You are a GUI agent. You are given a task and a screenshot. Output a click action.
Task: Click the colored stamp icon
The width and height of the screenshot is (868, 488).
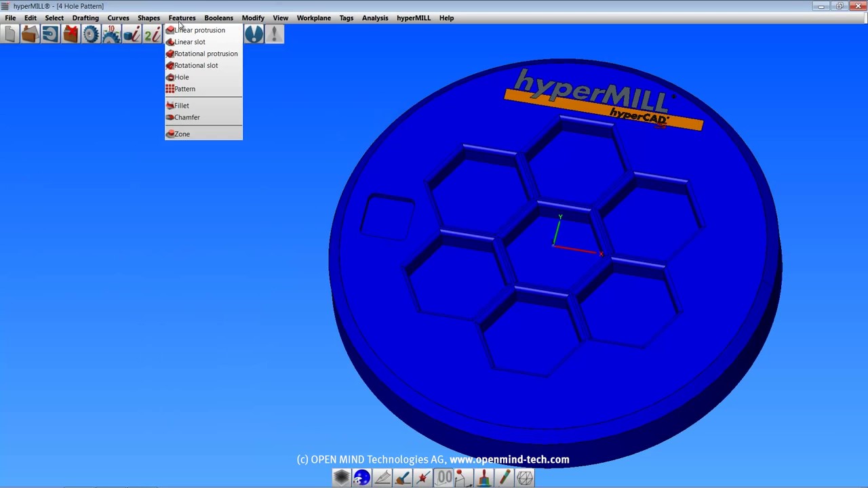(x=484, y=478)
